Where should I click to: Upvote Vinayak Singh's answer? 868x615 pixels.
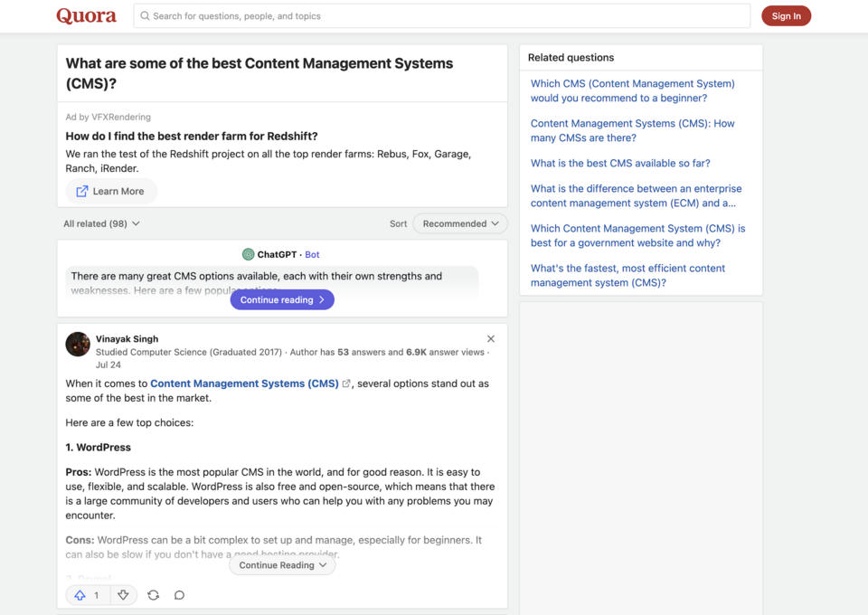click(x=88, y=595)
